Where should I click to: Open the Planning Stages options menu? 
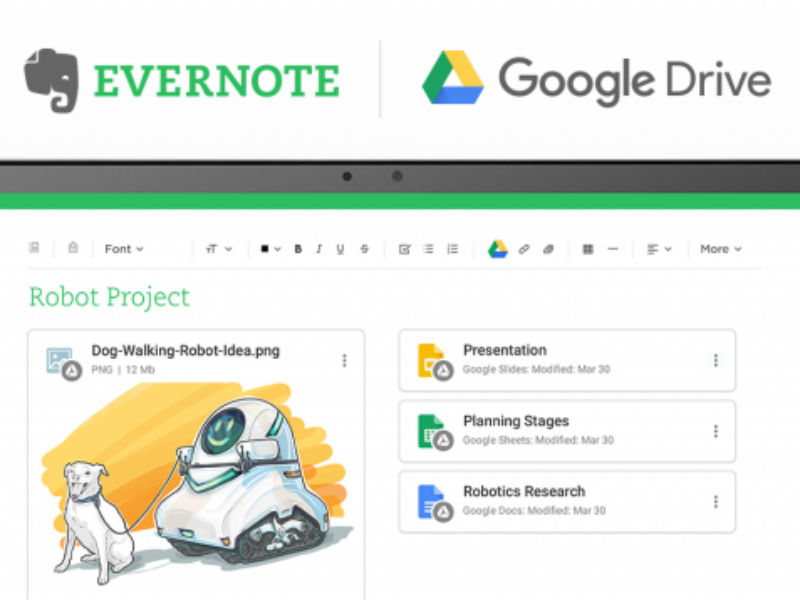coord(716,431)
